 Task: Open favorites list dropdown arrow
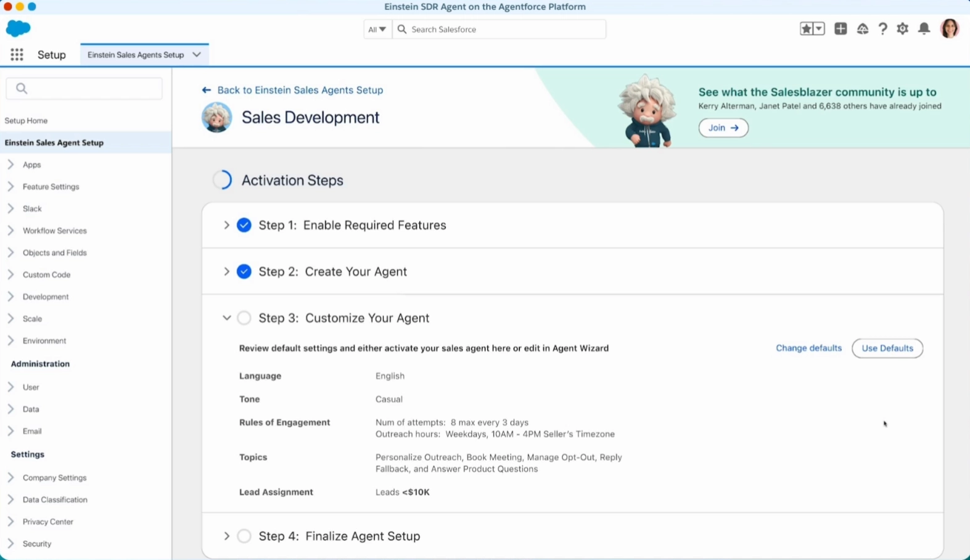point(819,29)
